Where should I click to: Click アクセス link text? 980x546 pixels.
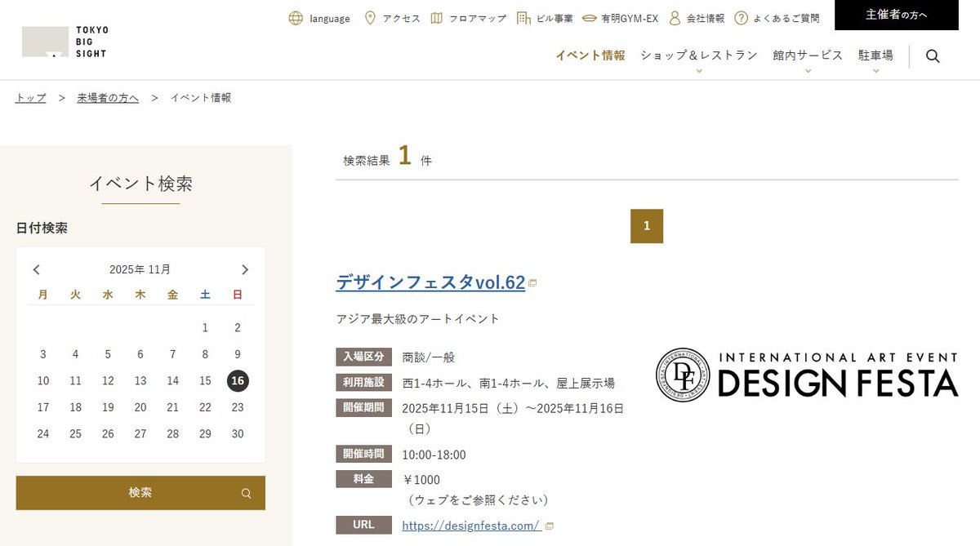pyautogui.click(x=401, y=18)
